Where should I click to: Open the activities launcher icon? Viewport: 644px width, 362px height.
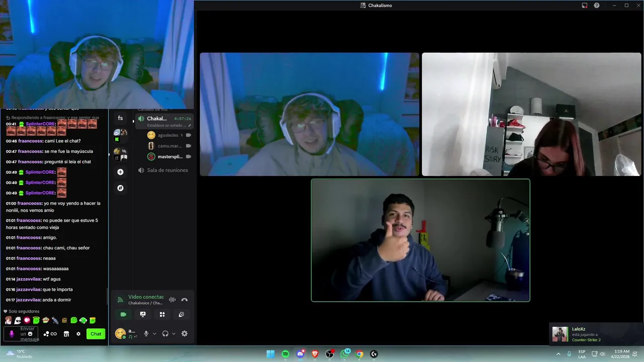[162, 314]
